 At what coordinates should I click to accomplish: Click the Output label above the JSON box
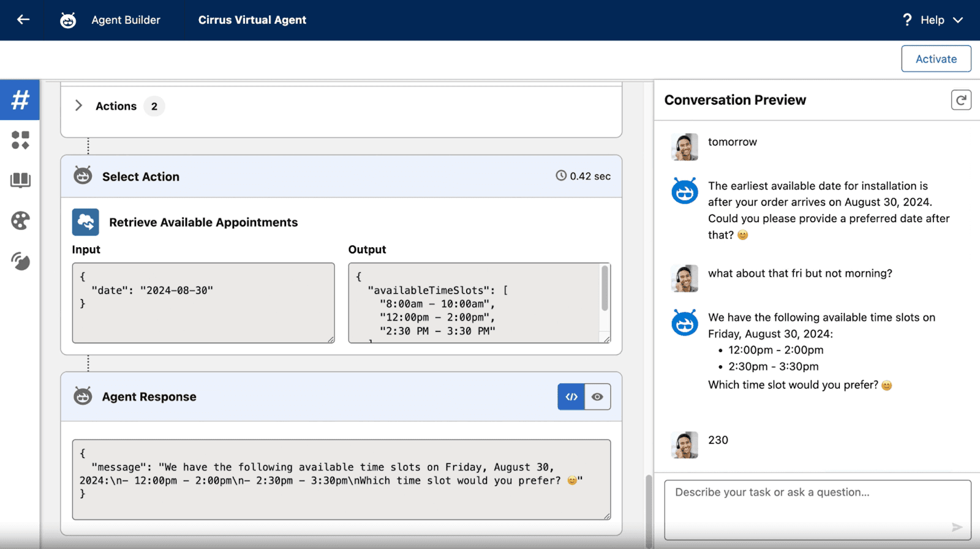(x=367, y=250)
